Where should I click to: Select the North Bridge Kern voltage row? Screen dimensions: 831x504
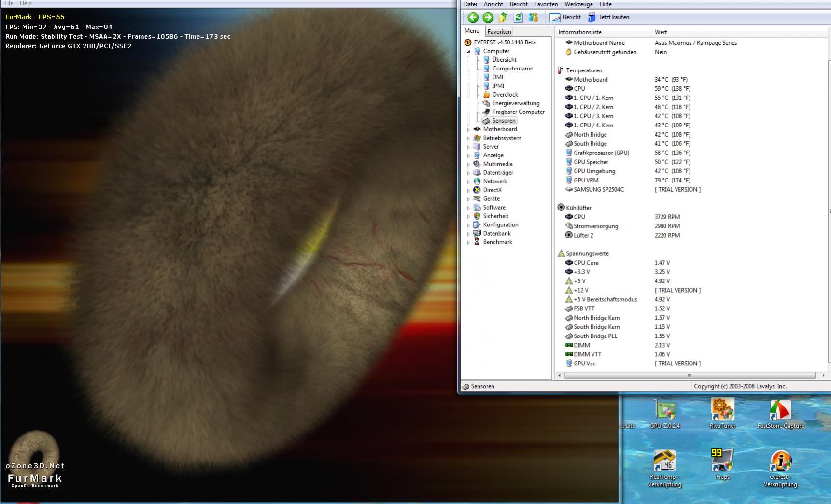691,318
